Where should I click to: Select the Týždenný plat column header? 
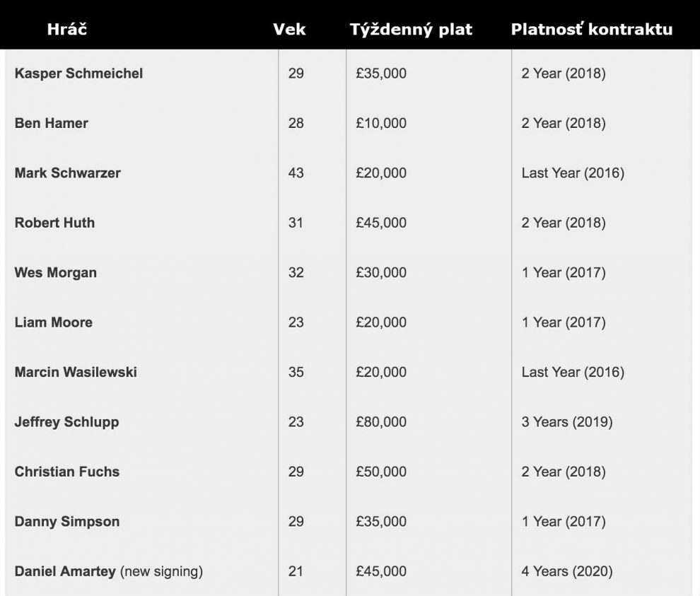click(411, 30)
